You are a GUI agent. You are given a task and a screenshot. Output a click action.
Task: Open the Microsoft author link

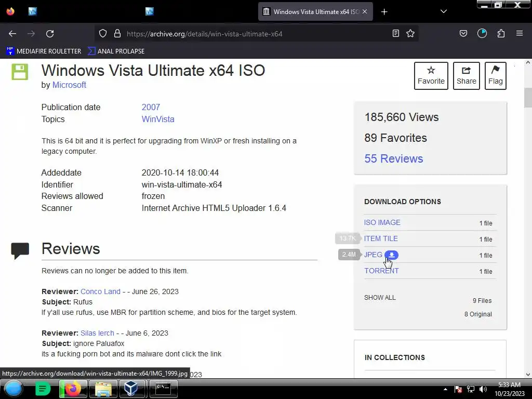pos(69,85)
